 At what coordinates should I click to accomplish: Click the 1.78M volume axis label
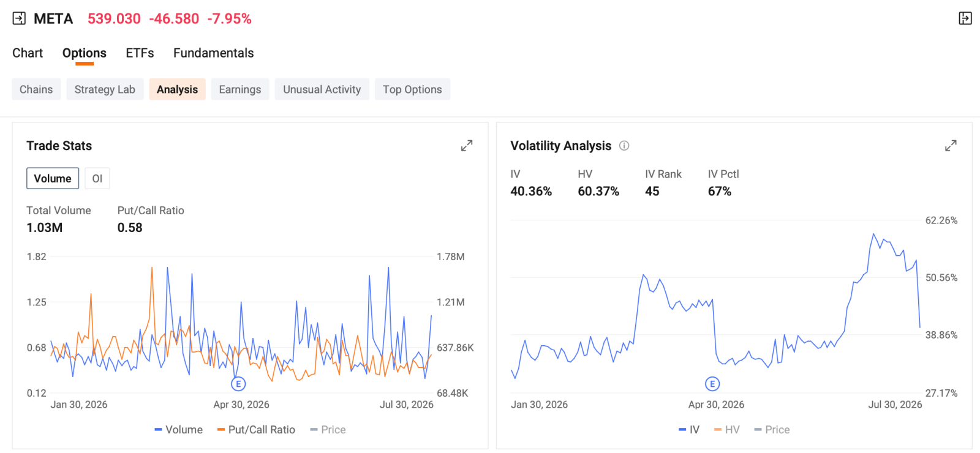coord(451,257)
